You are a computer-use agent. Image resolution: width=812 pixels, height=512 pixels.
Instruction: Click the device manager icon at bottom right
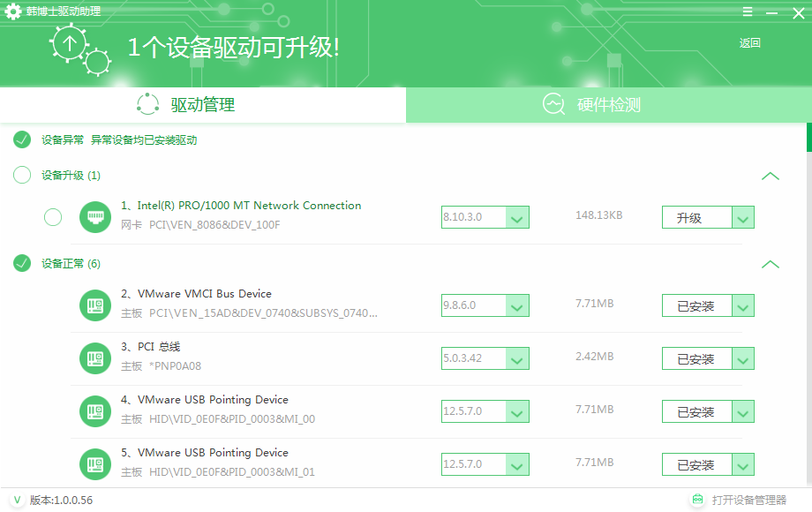point(698,500)
